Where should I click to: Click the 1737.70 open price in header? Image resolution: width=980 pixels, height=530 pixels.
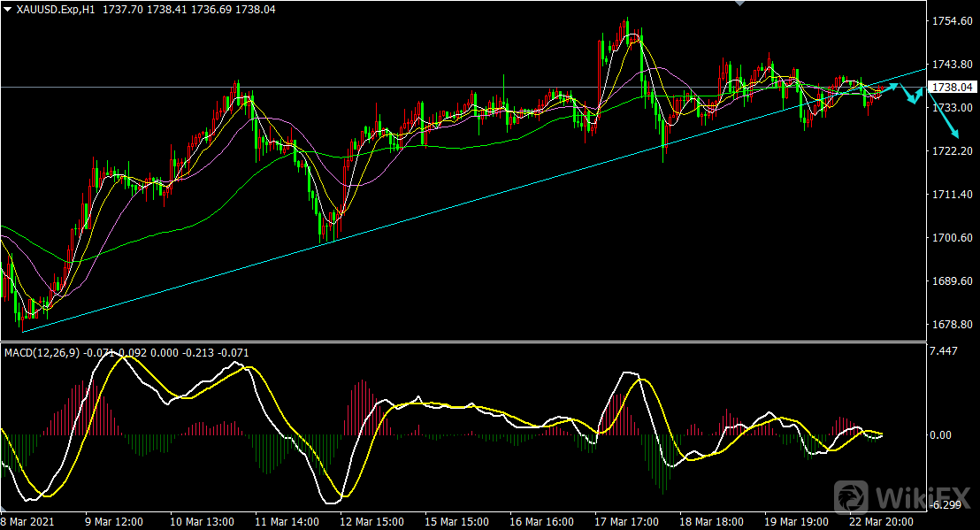pos(119,8)
